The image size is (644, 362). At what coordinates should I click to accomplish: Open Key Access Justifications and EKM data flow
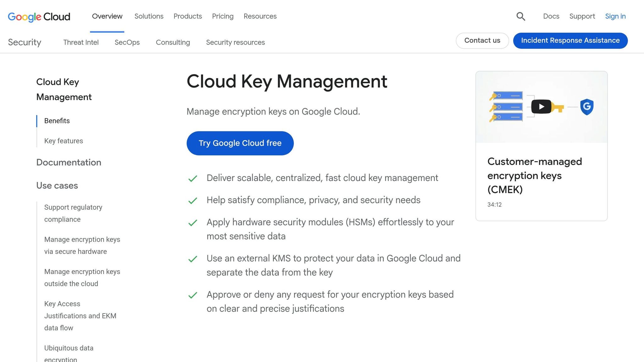(x=80, y=316)
